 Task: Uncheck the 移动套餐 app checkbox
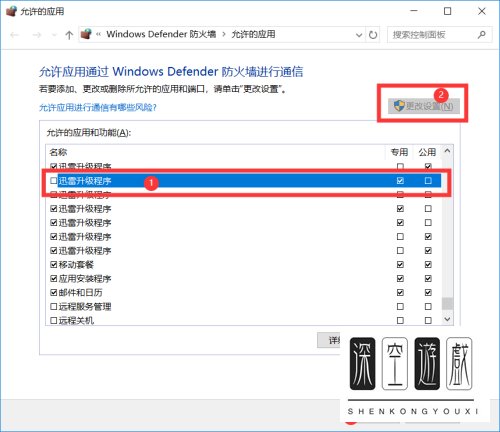click(53, 264)
